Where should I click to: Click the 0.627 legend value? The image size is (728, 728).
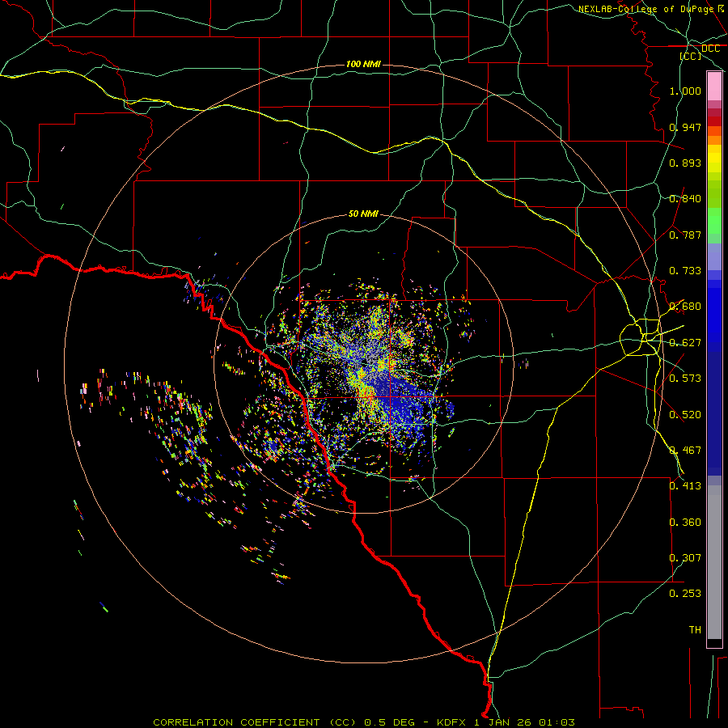tap(685, 343)
